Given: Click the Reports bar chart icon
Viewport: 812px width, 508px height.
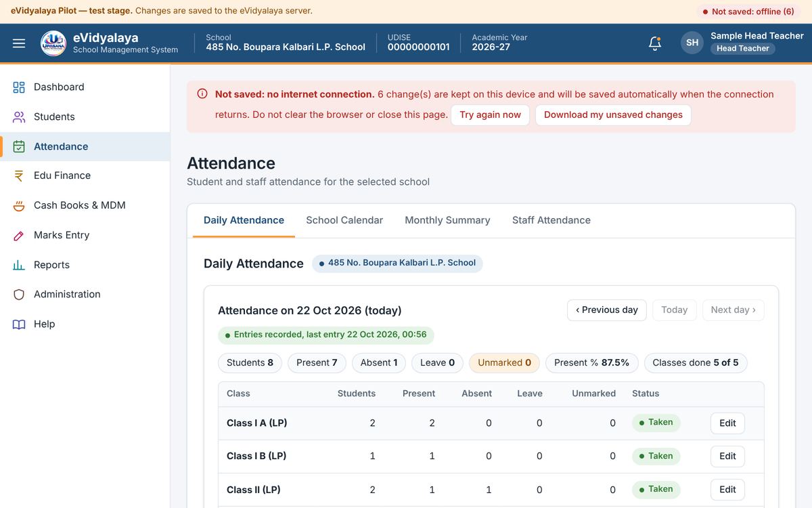Looking at the screenshot, I should coord(19,265).
